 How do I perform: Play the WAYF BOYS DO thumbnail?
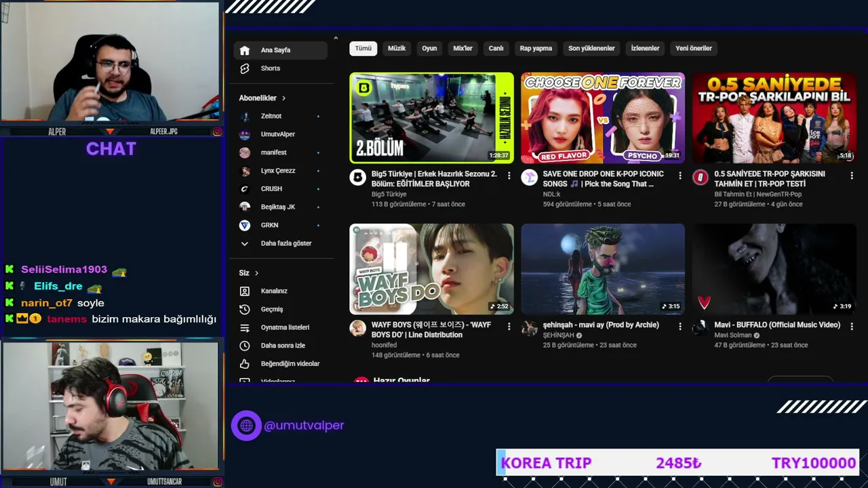point(431,269)
